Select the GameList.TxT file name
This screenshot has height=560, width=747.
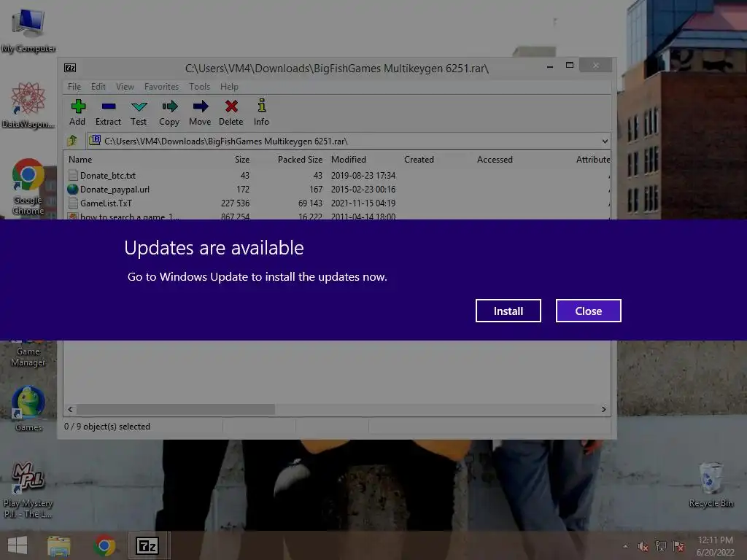coord(107,203)
